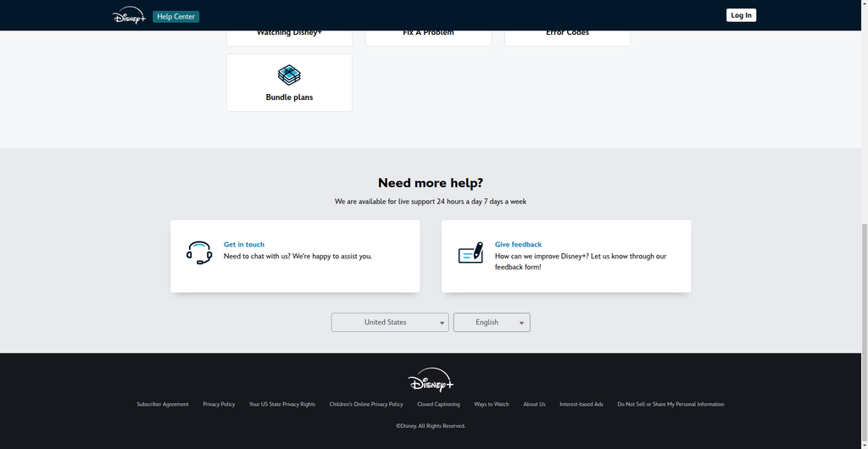The image size is (868, 449).
Task: Open the Closed Captioning footer link
Action: coord(438,404)
